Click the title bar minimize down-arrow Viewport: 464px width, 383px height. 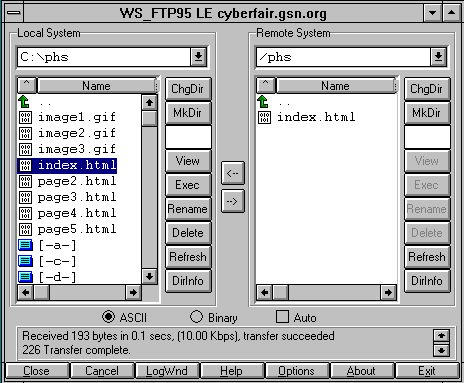(433, 13)
